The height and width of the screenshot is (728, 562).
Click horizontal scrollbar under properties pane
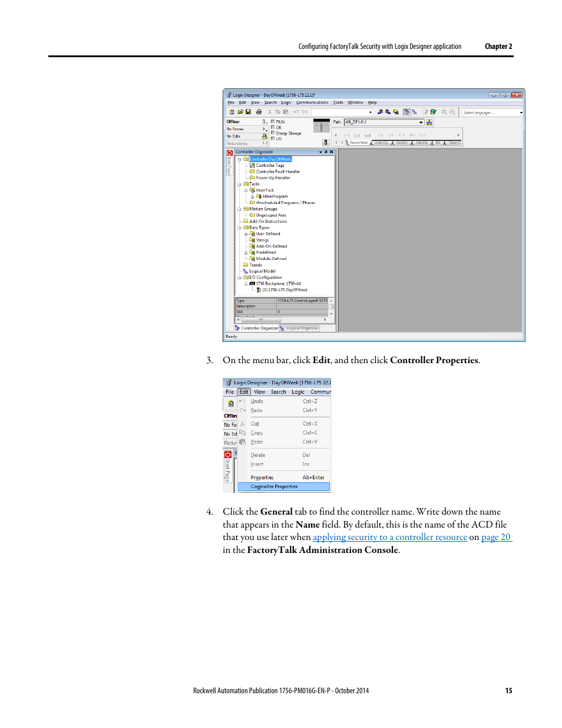tap(281, 319)
